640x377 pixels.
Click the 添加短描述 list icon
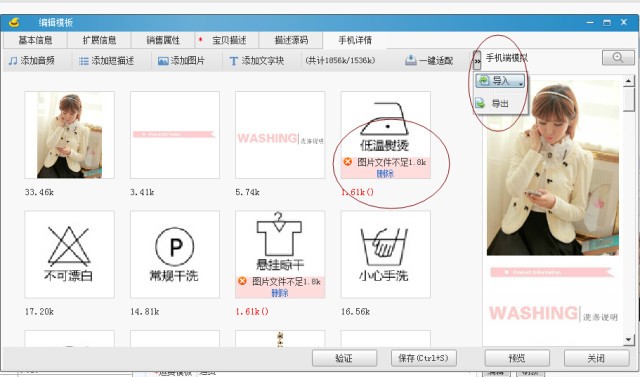83,61
